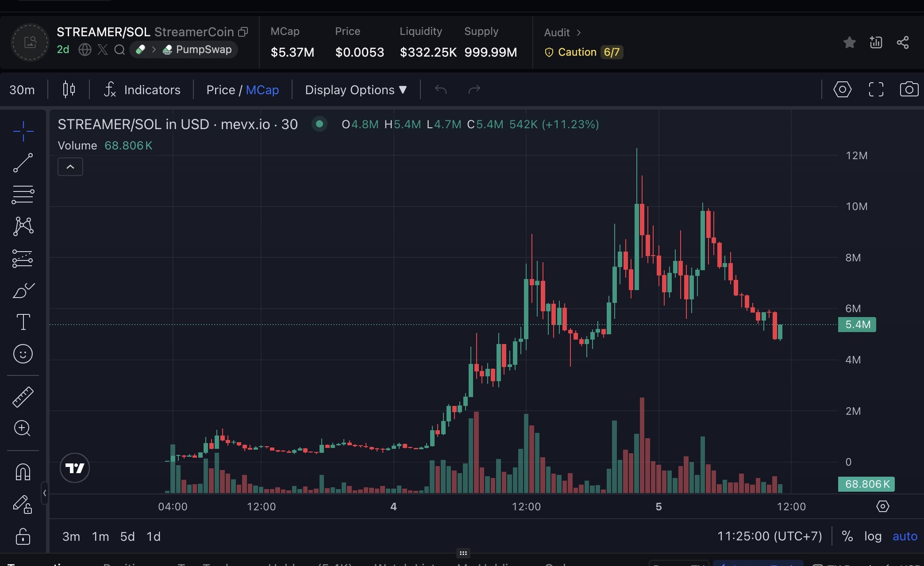Switch chart to Price view
The height and width of the screenshot is (566, 924).
coord(220,90)
